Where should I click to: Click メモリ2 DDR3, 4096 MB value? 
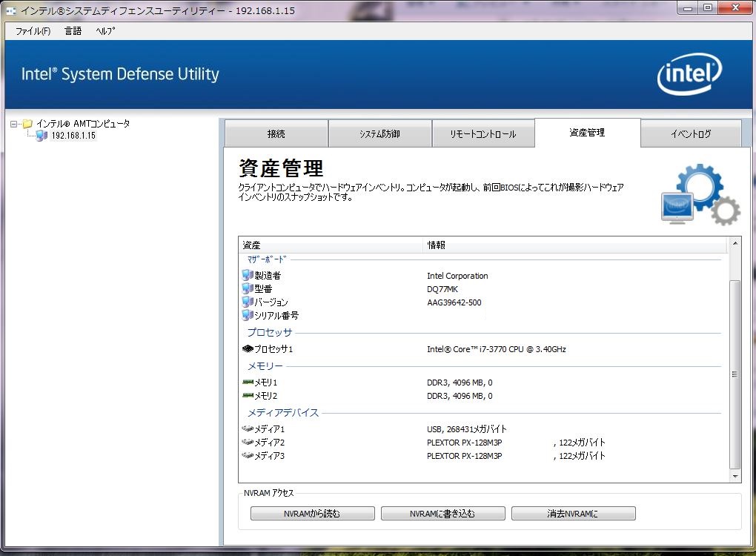(460, 396)
